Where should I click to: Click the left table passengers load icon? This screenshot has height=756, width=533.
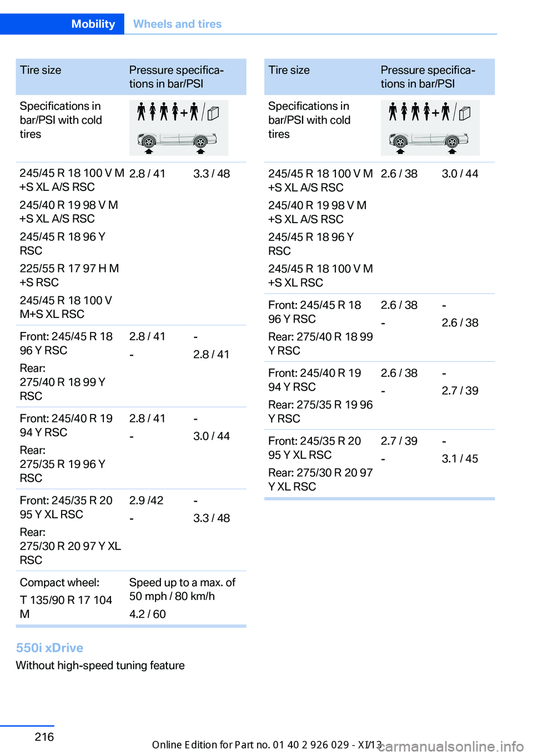[x=168, y=112]
